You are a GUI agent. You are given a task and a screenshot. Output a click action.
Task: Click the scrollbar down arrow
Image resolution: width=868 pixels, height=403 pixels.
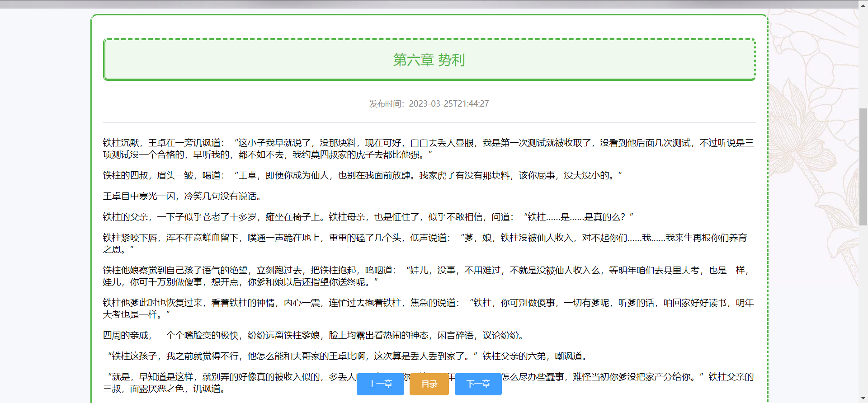click(x=863, y=398)
